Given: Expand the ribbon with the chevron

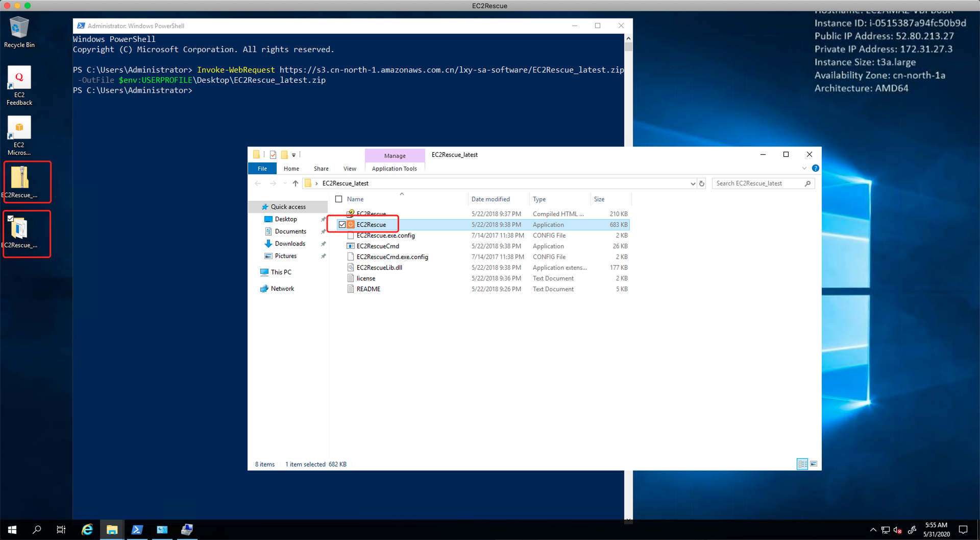Looking at the screenshot, I should [x=804, y=168].
